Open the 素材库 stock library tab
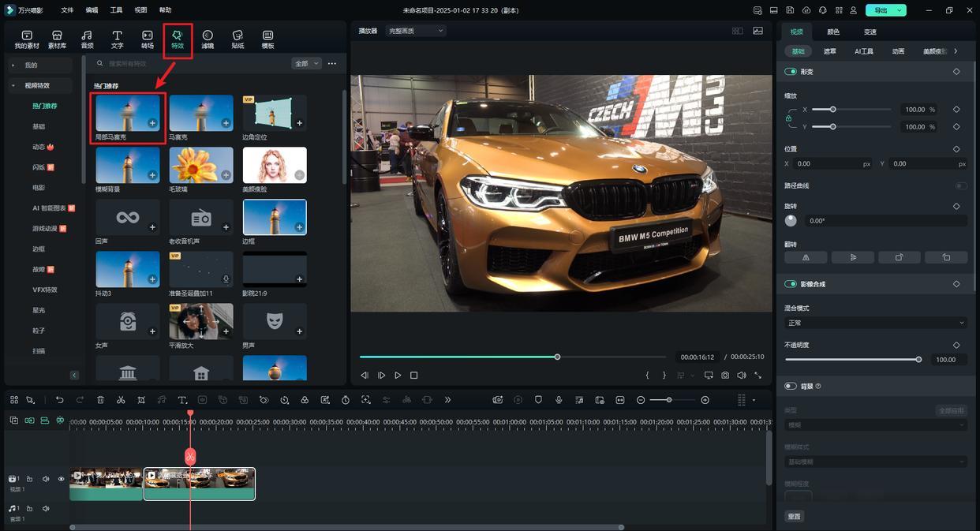980x531 pixels. click(x=57, y=39)
